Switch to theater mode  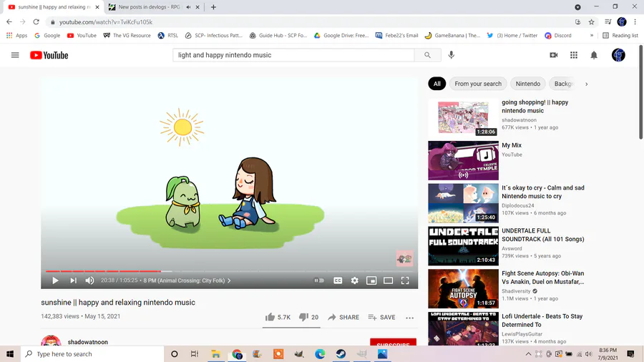tap(388, 280)
